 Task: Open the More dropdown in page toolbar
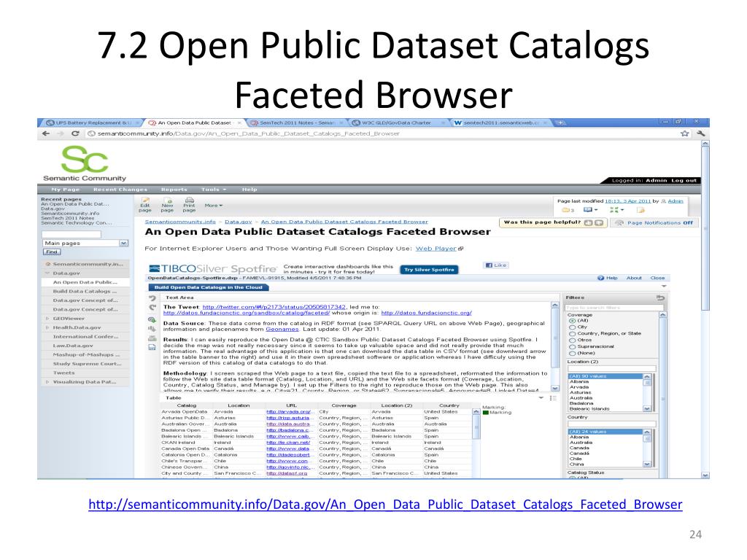tap(214, 206)
